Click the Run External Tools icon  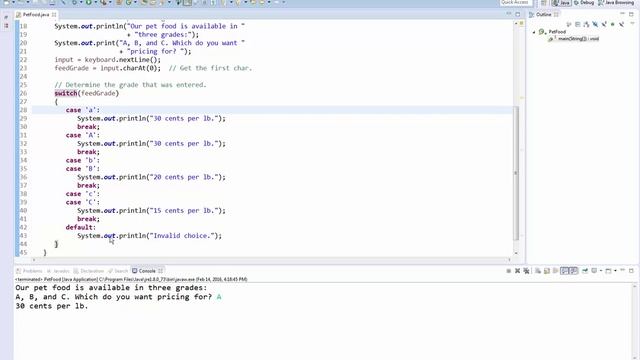click(x=103, y=2)
